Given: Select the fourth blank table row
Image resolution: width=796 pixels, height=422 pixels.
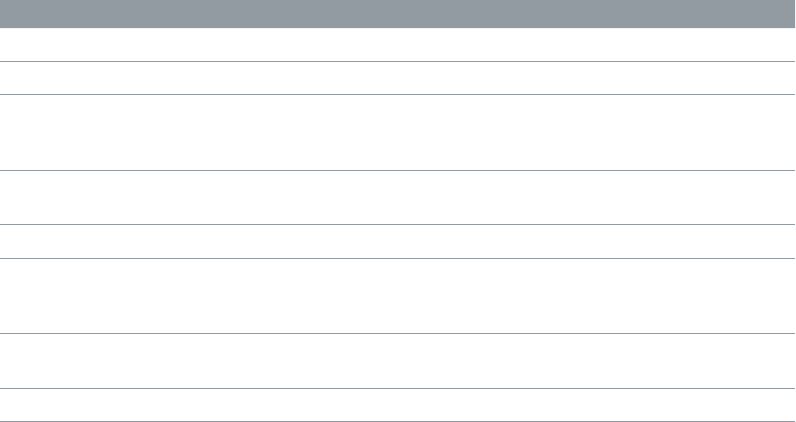Looking at the screenshot, I should 397,198.
